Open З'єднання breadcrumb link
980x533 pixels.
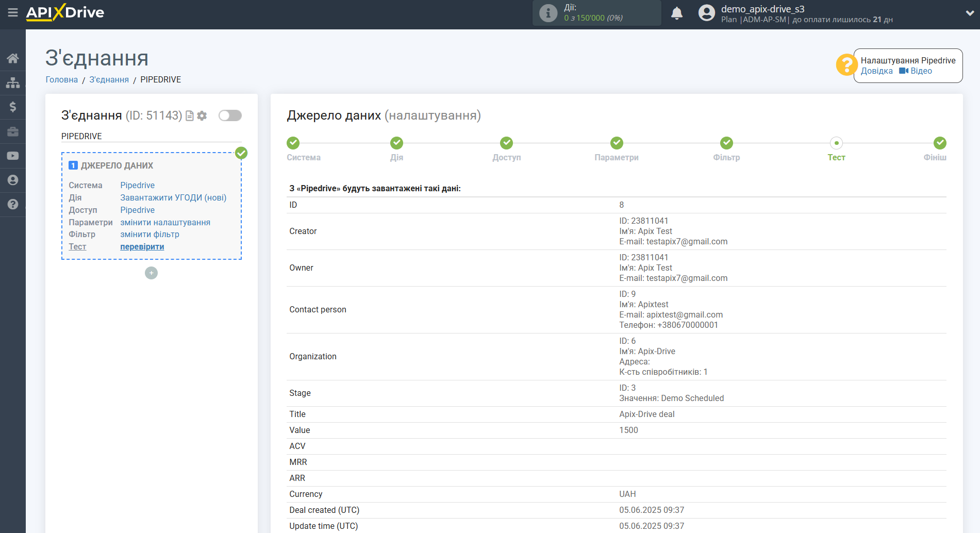point(109,79)
